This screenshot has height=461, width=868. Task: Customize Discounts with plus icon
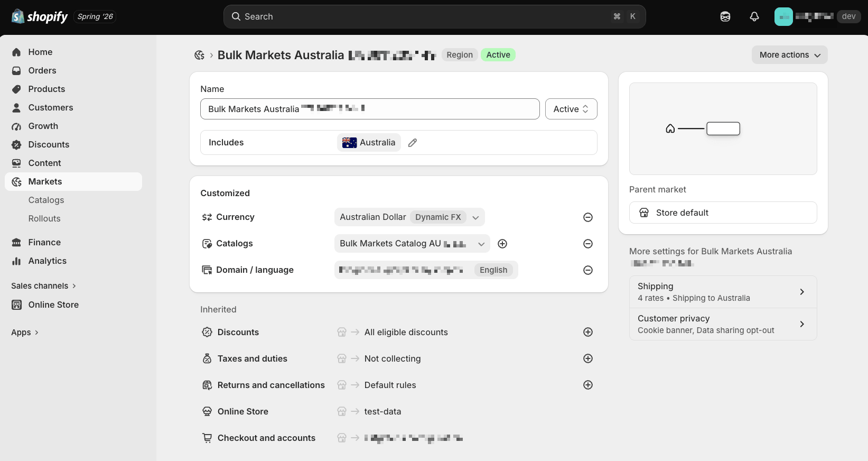[x=588, y=332]
